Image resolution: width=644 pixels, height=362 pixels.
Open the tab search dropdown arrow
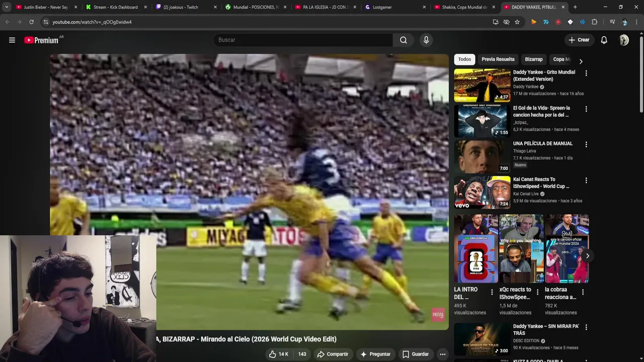coord(7,7)
